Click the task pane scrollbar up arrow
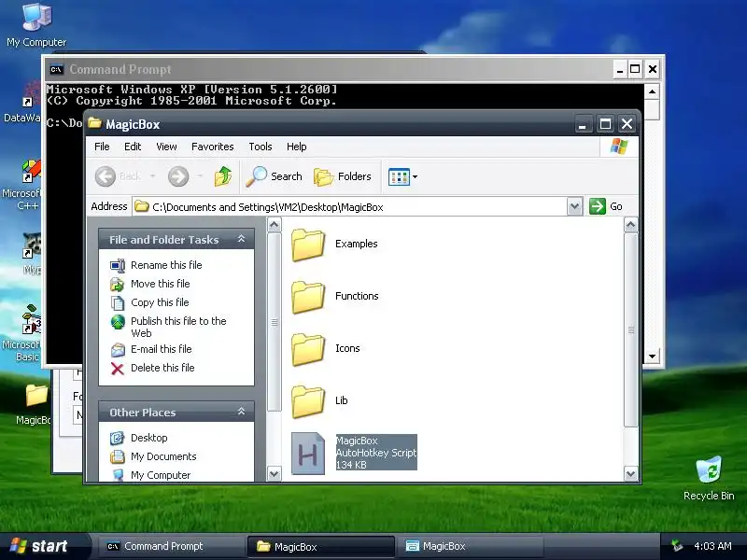747x560 pixels. (274, 224)
